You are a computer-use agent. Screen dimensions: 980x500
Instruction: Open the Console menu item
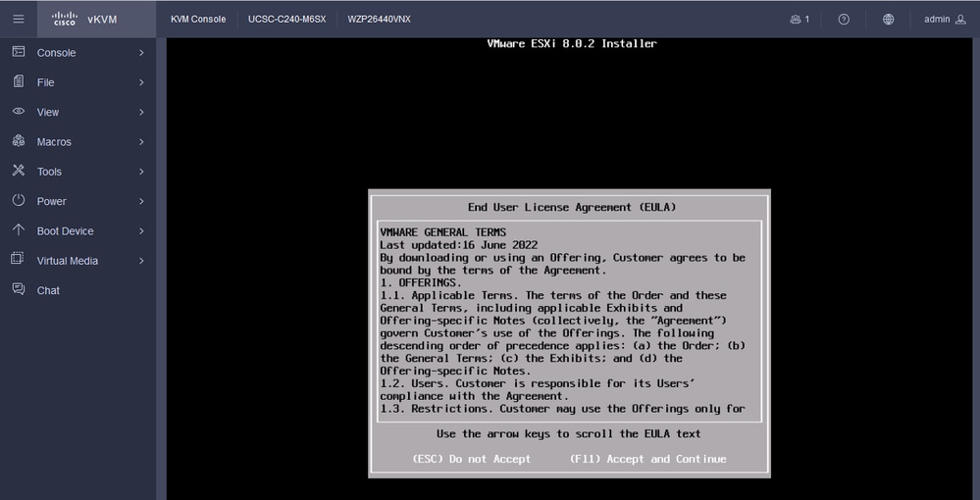click(78, 53)
